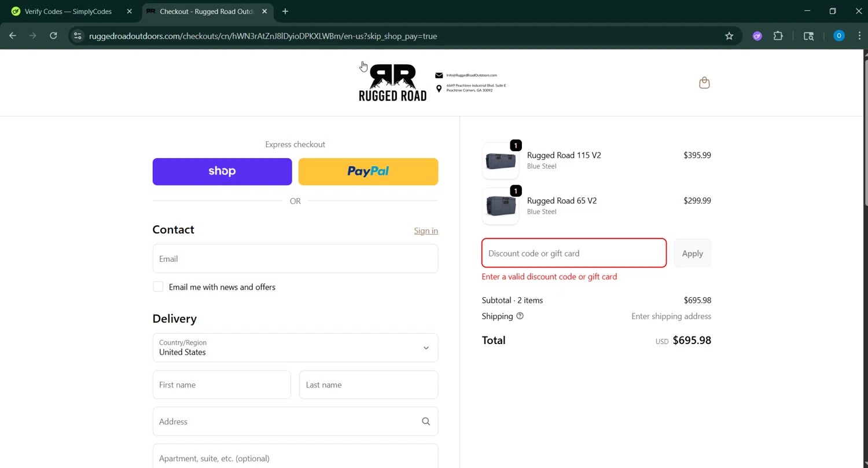
Task: Open the browser extensions puzzle icon
Action: pos(778,36)
